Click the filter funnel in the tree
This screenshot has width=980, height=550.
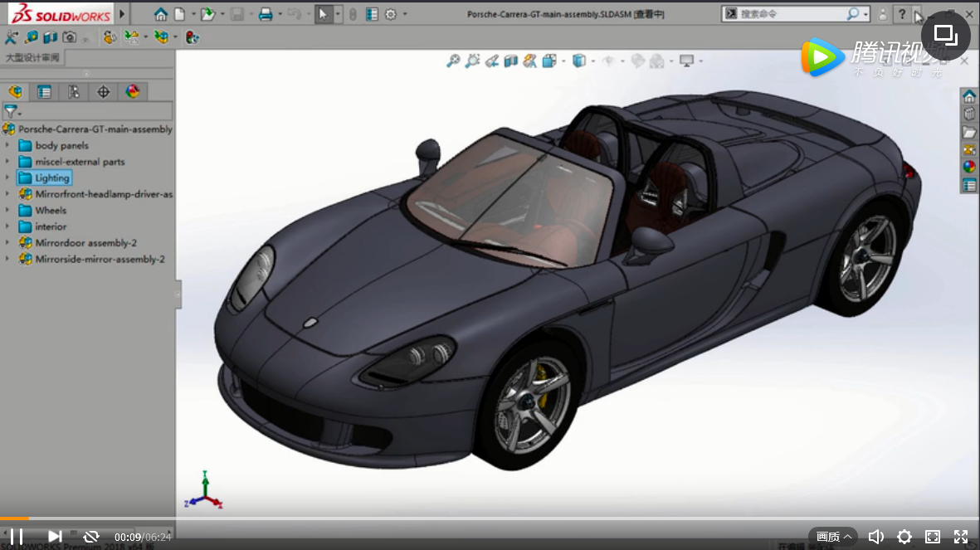click(11, 111)
